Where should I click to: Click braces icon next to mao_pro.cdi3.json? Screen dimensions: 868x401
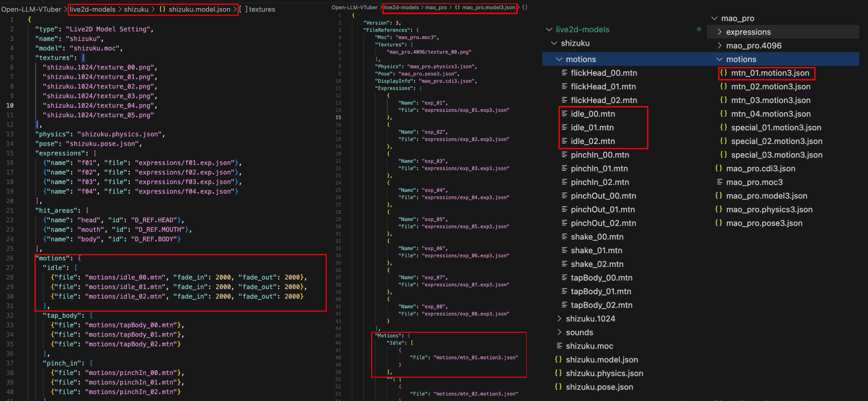719,168
